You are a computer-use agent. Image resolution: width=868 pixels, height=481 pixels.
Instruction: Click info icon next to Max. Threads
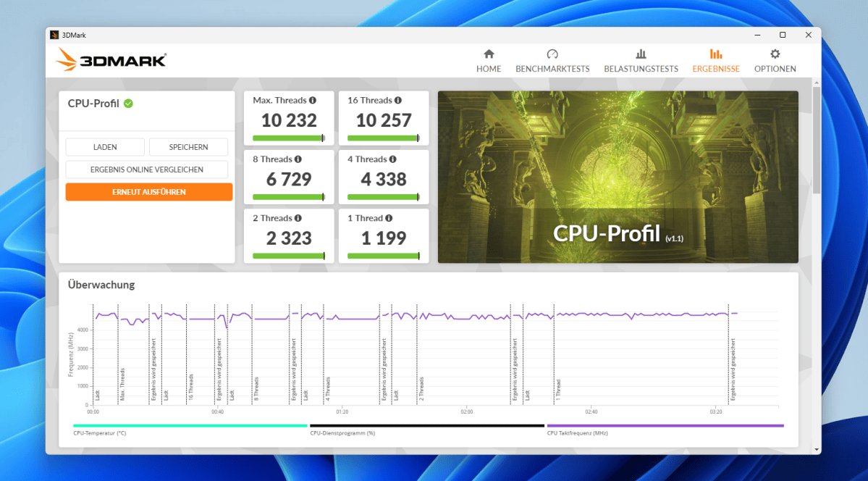[313, 100]
